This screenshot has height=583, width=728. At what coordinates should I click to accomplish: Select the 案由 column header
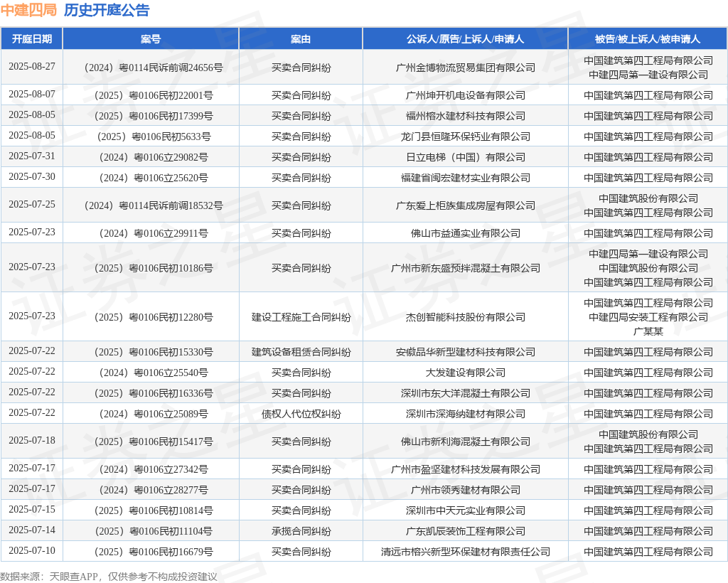tap(301, 39)
